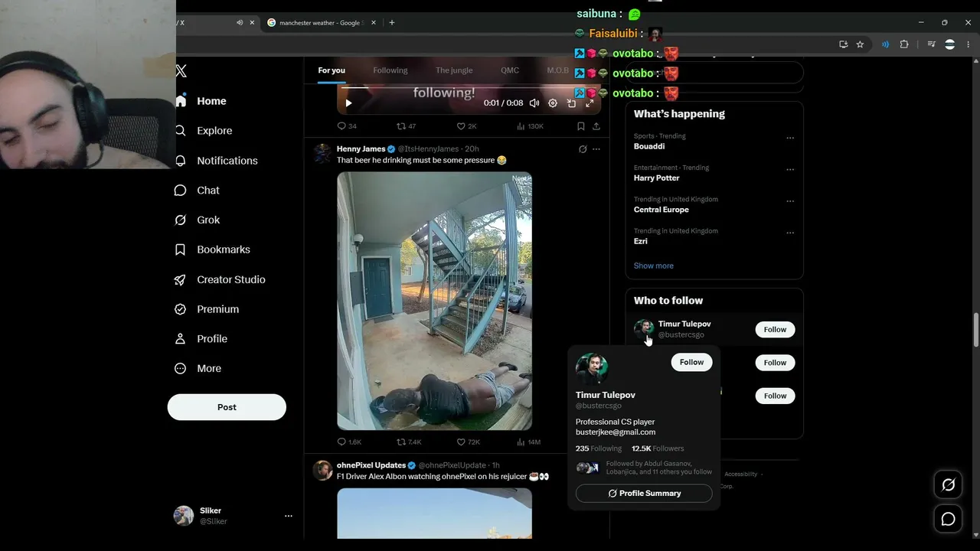Open Profile via the person icon
This screenshot has height=551, width=980.
(x=181, y=339)
